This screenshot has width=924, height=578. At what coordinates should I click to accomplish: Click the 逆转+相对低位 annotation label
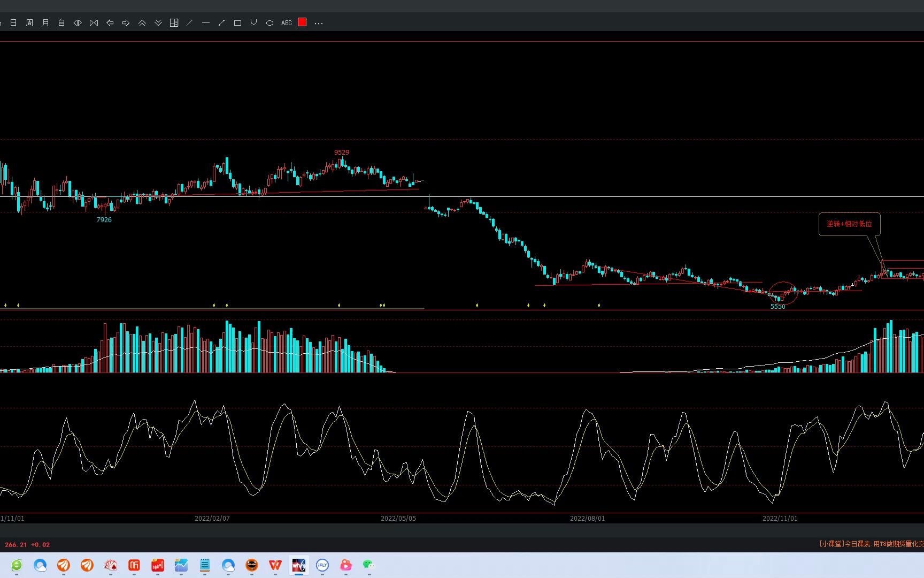pos(849,224)
